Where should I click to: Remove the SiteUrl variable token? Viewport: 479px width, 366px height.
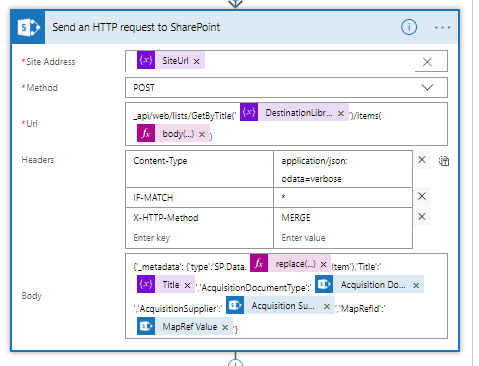coord(197,61)
